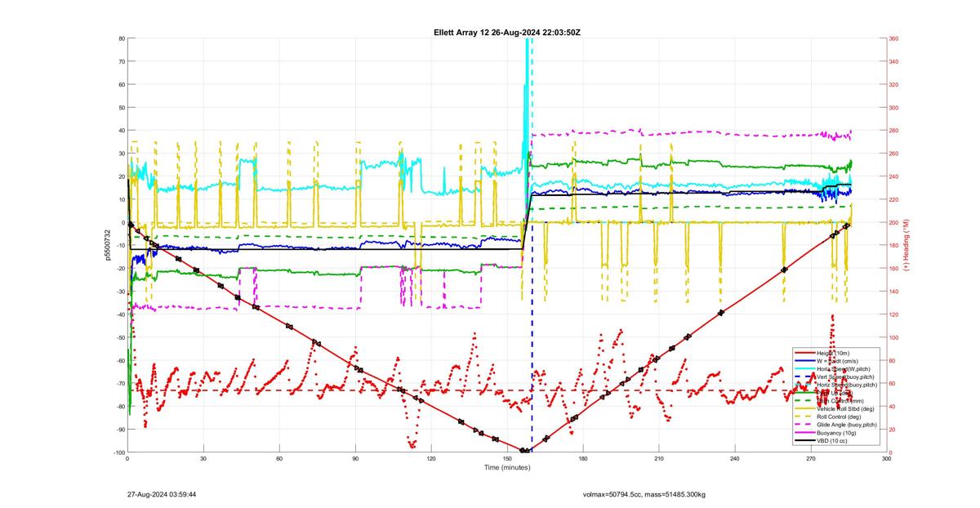980x508 pixels.
Task: Click the "p5500732" left y-axis label
Action: [x=107, y=245]
